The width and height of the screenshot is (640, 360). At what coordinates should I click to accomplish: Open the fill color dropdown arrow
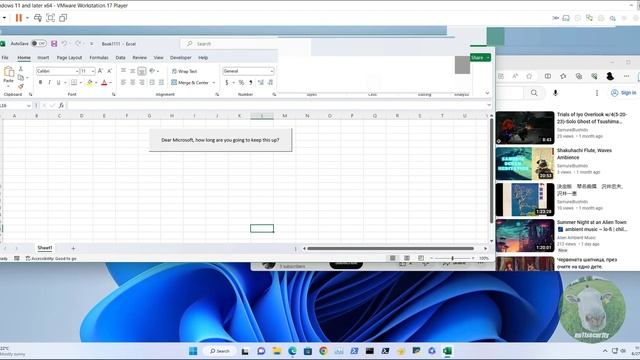point(96,83)
